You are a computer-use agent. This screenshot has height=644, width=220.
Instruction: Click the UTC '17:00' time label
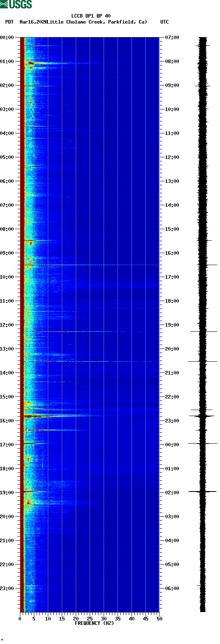pos(172,277)
